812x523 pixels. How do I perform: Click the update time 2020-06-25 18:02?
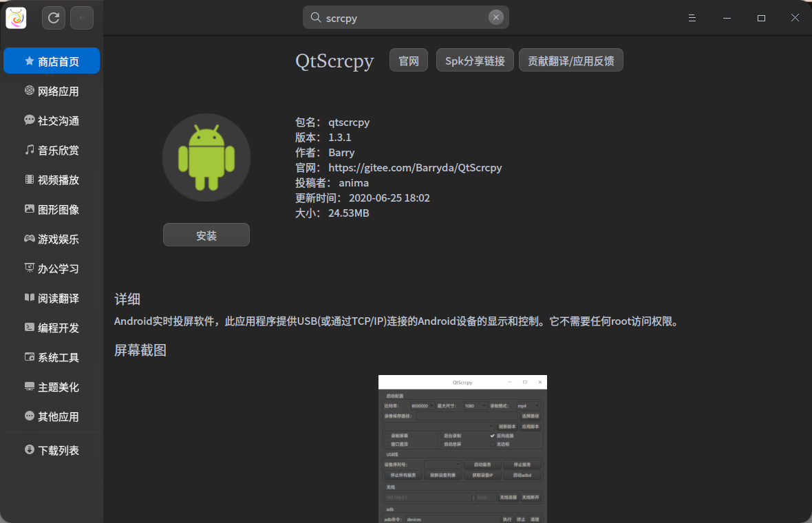pos(389,198)
